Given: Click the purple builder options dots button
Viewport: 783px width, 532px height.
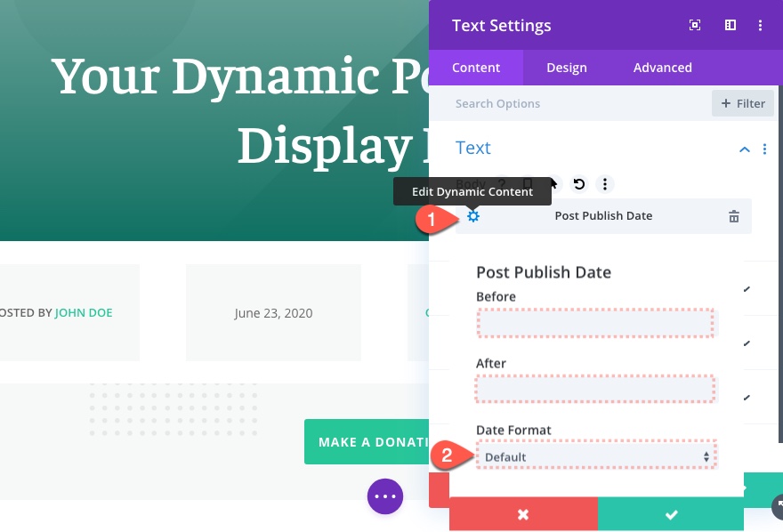Looking at the screenshot, I should tap(385, 496).
